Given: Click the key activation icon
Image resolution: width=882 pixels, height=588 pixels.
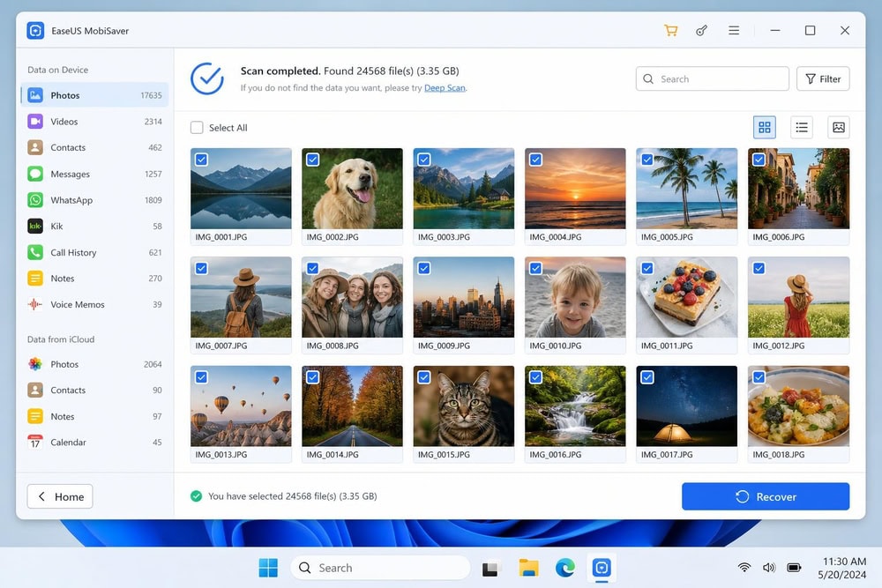Looking at the screenshot, I should coord(701,30).
